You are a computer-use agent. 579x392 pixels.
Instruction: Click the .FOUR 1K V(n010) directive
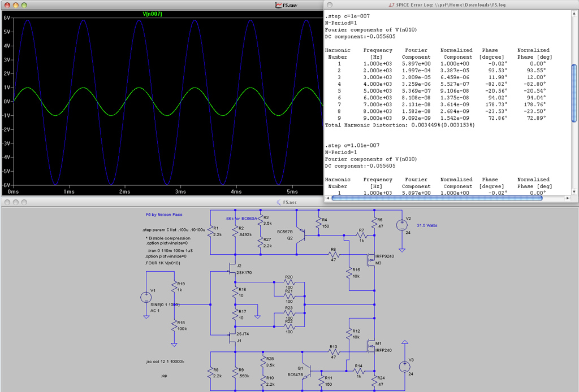click(163, 263)
